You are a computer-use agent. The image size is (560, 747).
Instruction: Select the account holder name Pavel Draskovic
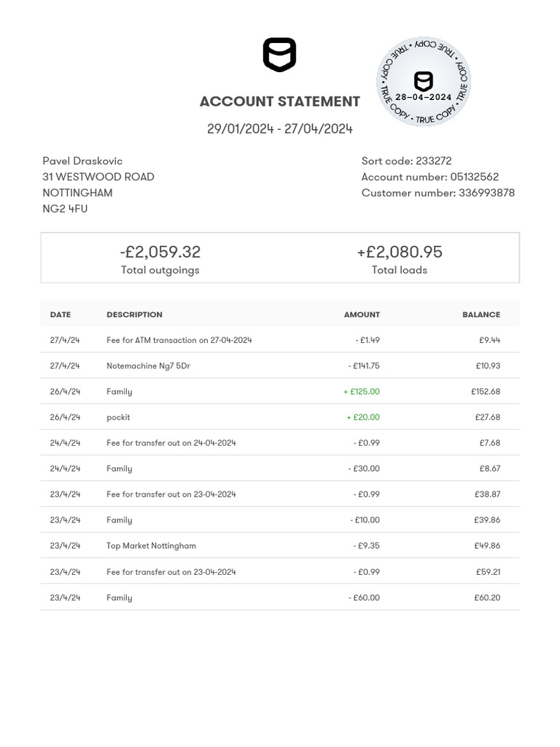[82, 161]
